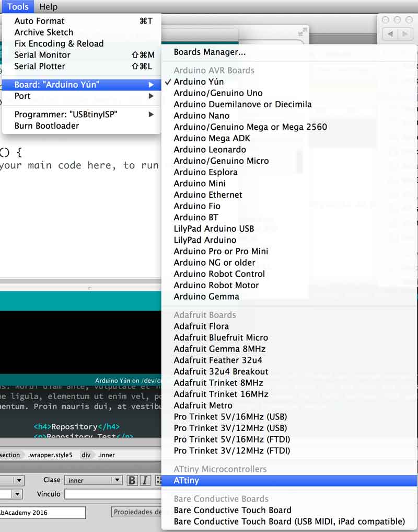Screen dimensions: 418x532
Task: Choose Arduino Ethernet
Action: click(x=289, y=195)
